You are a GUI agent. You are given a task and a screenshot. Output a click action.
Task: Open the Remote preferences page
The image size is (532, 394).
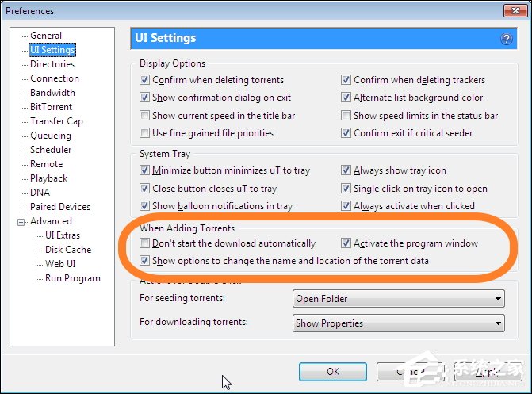(47, 164)
